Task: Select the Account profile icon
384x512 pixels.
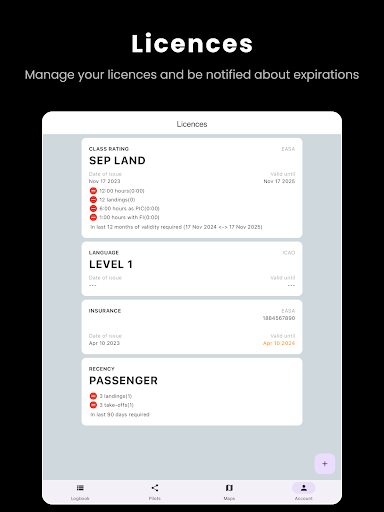Action: pos(304,488)
